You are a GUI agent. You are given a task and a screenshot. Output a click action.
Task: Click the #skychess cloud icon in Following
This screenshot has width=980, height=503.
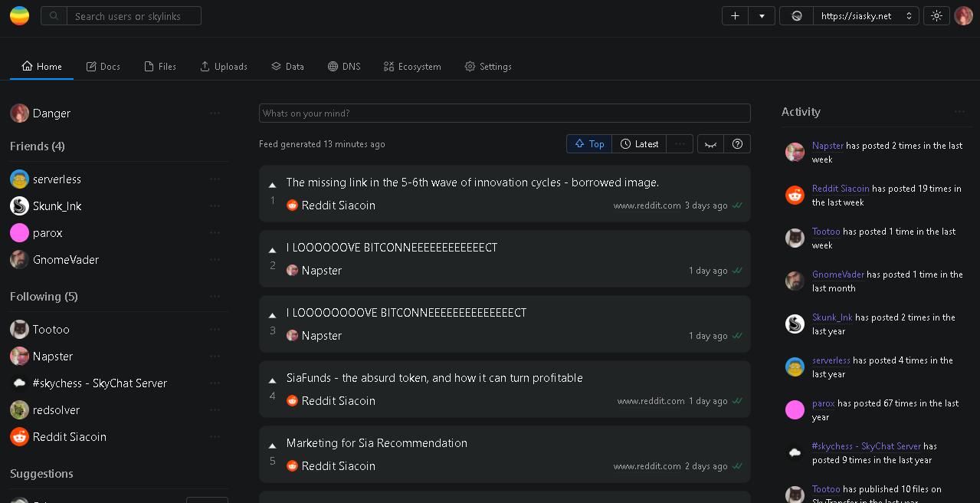[x=20, y=383]
